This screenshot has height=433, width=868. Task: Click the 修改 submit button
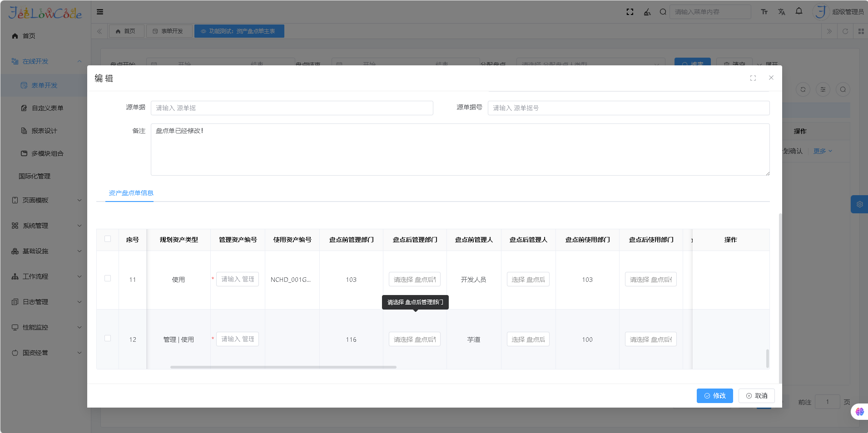(x=714, y=396)
